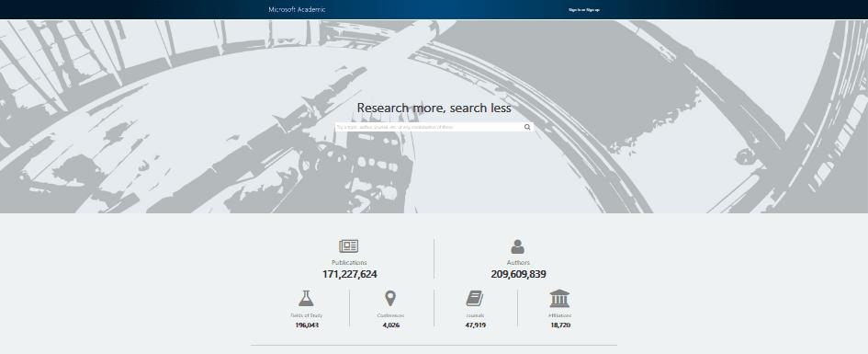Click the Fields of Study label
Image resolution: width=868 pixels, height=354 pixels.
tap(306, 315)
